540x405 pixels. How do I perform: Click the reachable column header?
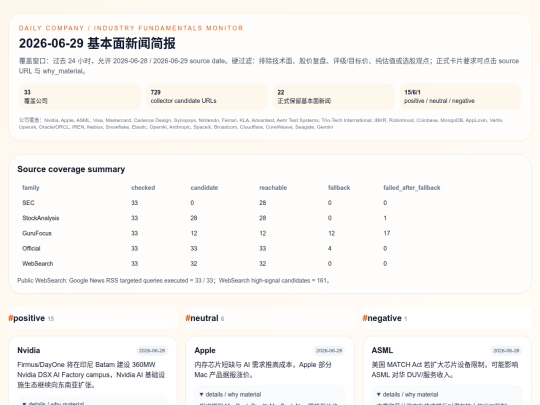(x=273, y=188)
